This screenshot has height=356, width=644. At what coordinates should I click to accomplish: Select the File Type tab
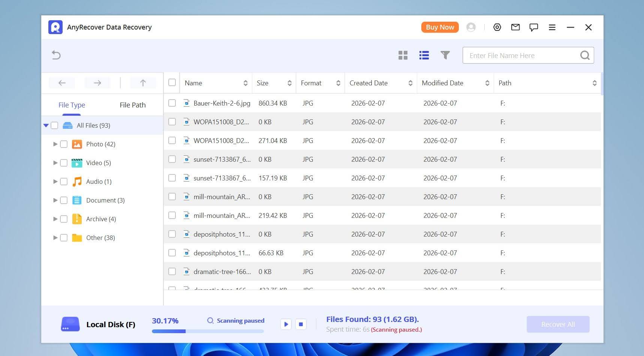(72, 105)
